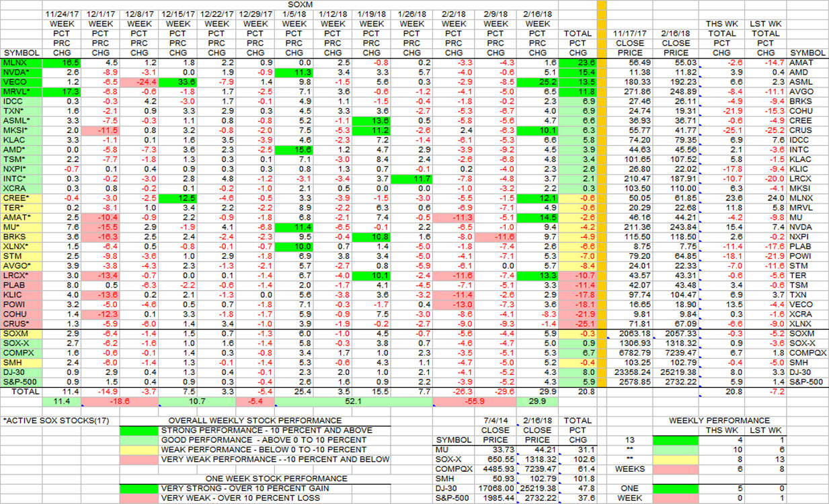Screen dimensions: 829x504
Task: Select the 12/29/17 week column header
Action: click(255, 13)
